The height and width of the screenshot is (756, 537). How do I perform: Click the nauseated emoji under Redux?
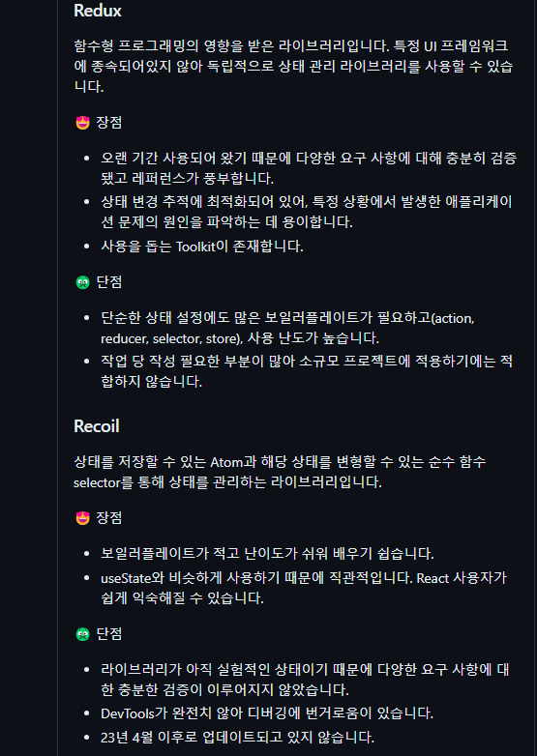point(83,282)
